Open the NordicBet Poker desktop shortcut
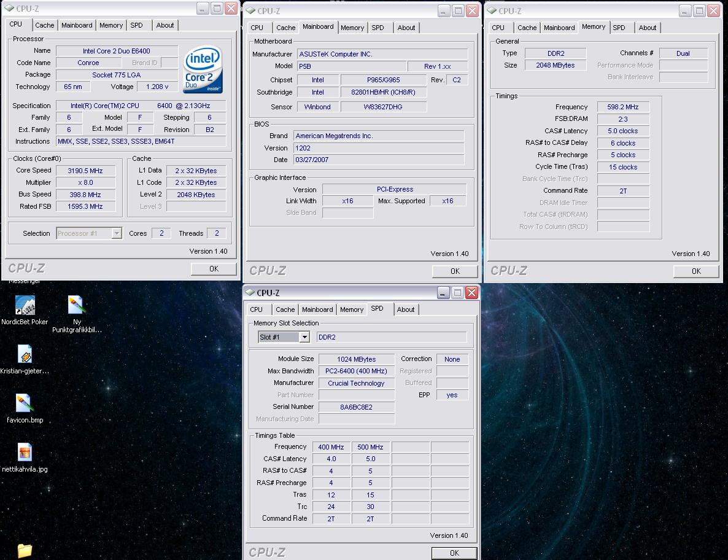728x560 pixels. [25, 310]
